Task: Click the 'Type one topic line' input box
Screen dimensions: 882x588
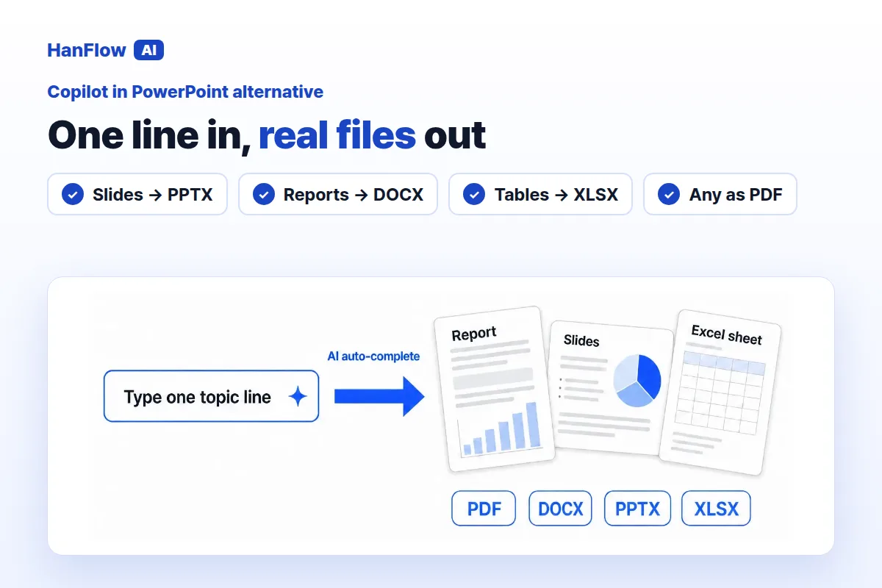Action: tap(212, 396)
